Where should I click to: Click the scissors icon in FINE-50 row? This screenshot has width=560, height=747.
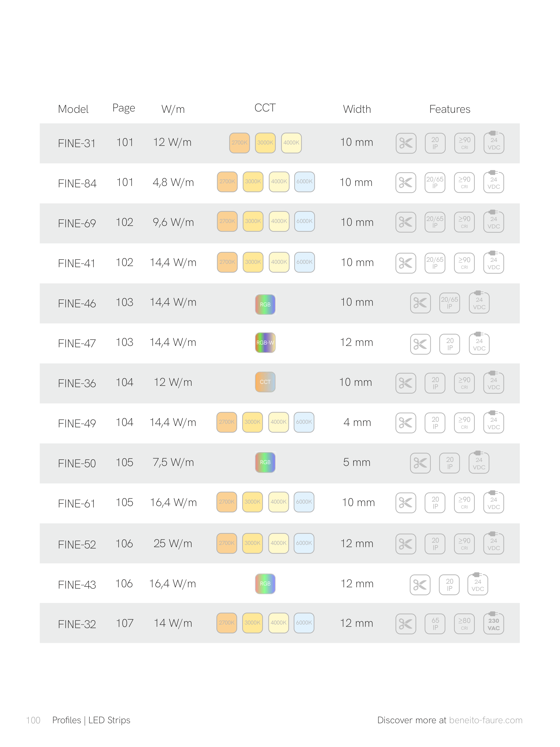[420, 463]
